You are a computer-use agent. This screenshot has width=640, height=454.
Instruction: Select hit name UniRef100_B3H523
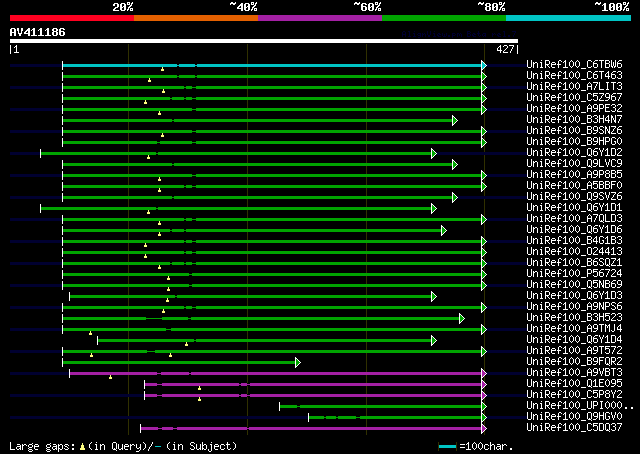click(x=574, y=318)
